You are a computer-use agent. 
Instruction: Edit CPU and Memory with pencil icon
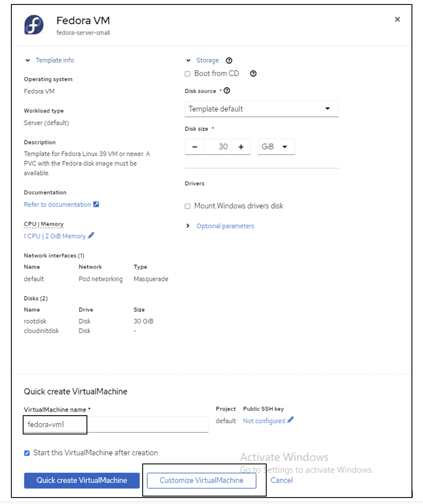tap(91, 235)
